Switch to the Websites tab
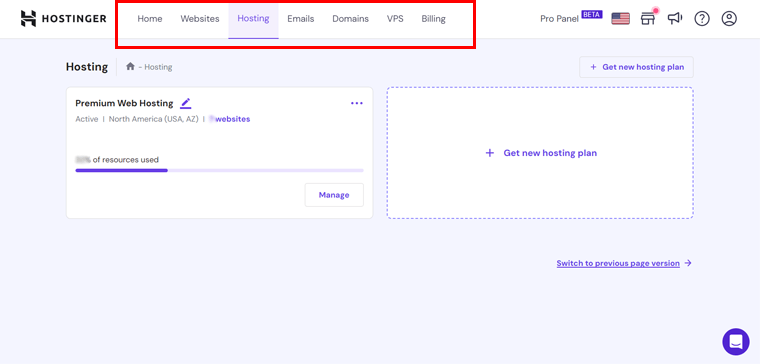Image resolution: width=760 pixels, height=364 pixels. [200, 19]
